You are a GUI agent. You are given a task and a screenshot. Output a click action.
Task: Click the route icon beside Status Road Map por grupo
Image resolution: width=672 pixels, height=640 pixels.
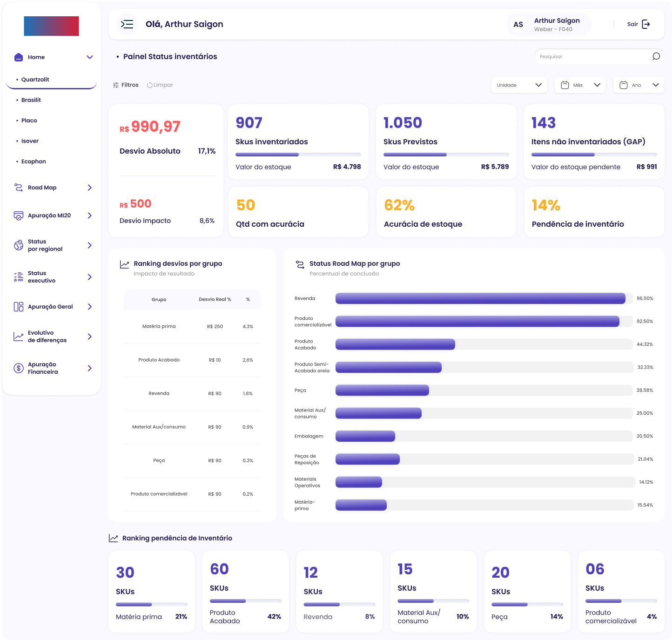pos(300,264)
